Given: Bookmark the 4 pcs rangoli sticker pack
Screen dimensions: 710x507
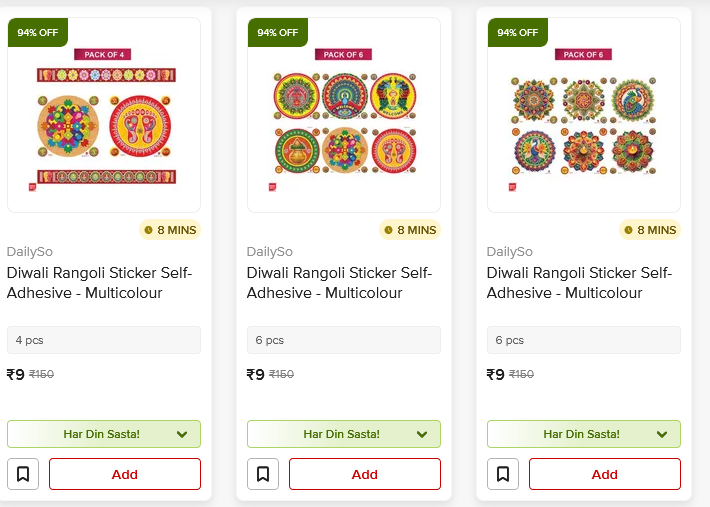Looking at the screenshot, I should coord(23,474).
